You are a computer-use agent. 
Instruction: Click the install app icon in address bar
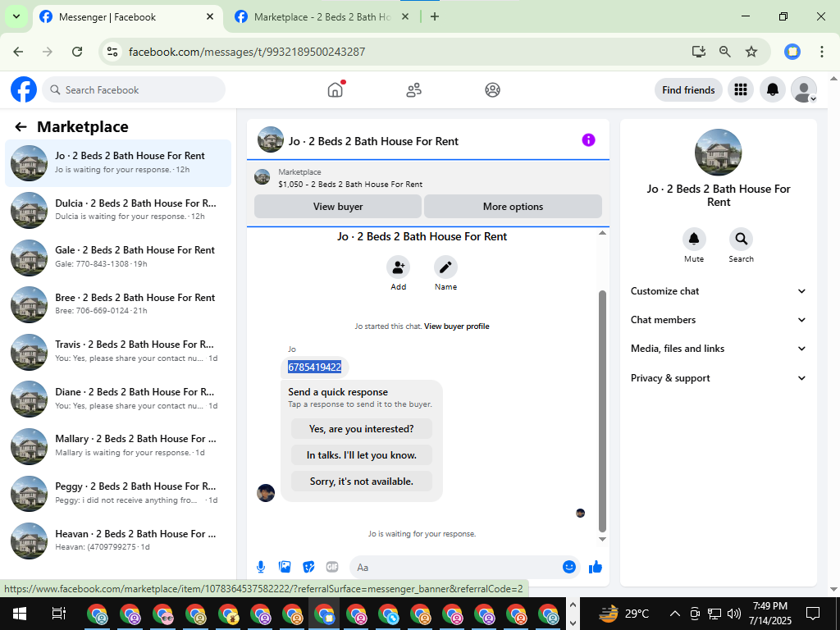point(699,52)
